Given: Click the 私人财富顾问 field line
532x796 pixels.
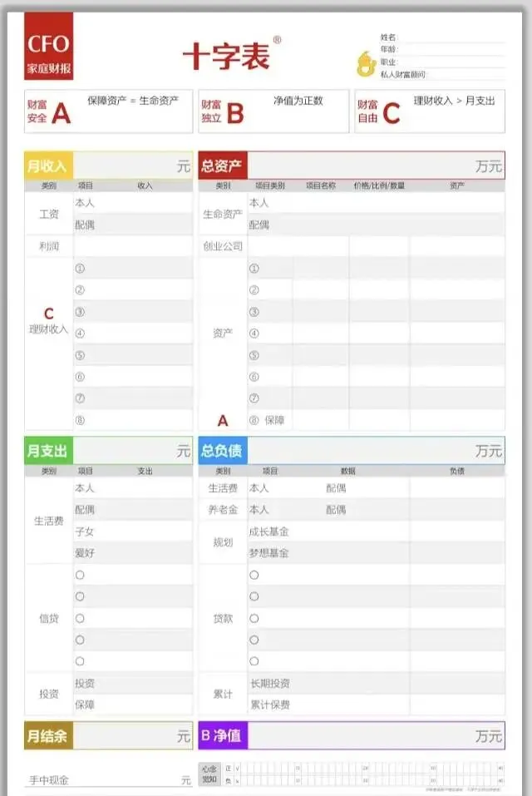Looking at the screenshot, I should point(442,75).
